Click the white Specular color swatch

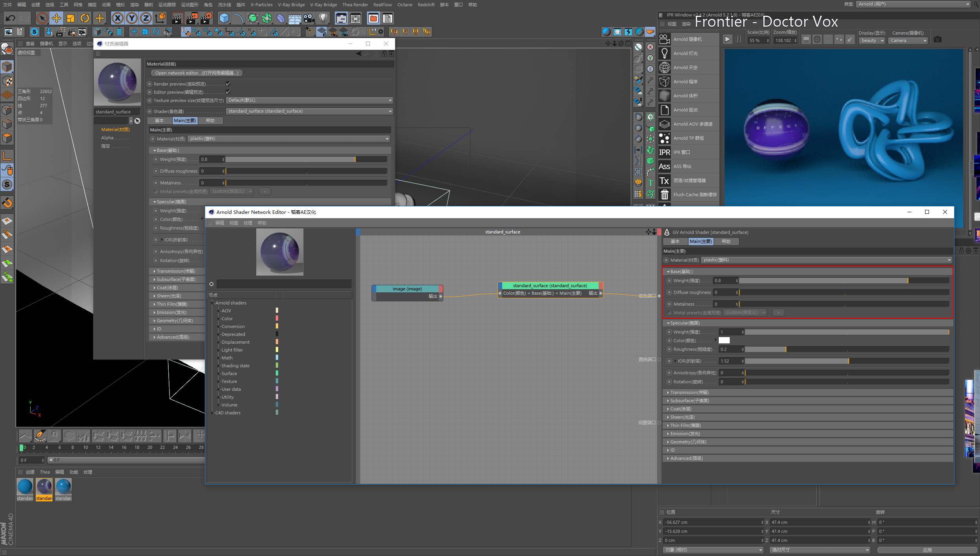(724, 341)
